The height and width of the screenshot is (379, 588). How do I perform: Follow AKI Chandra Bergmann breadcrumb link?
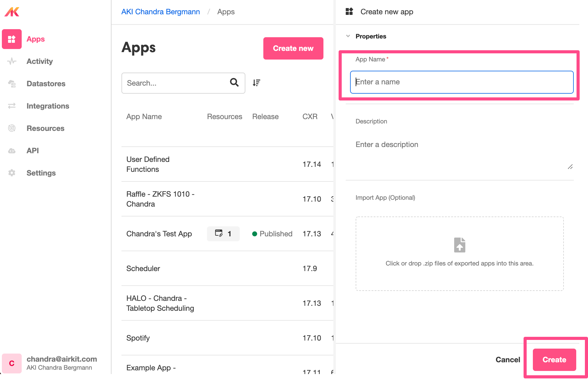click(x=160, y=12)
